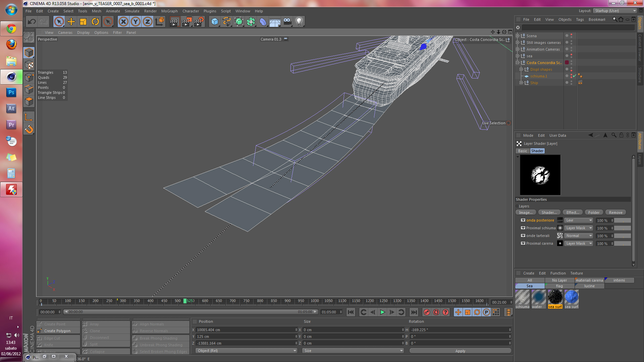644x362 pixels.
Task: Open the Object (Rel) coordinate dropdown
Action: tap(246, 351)
